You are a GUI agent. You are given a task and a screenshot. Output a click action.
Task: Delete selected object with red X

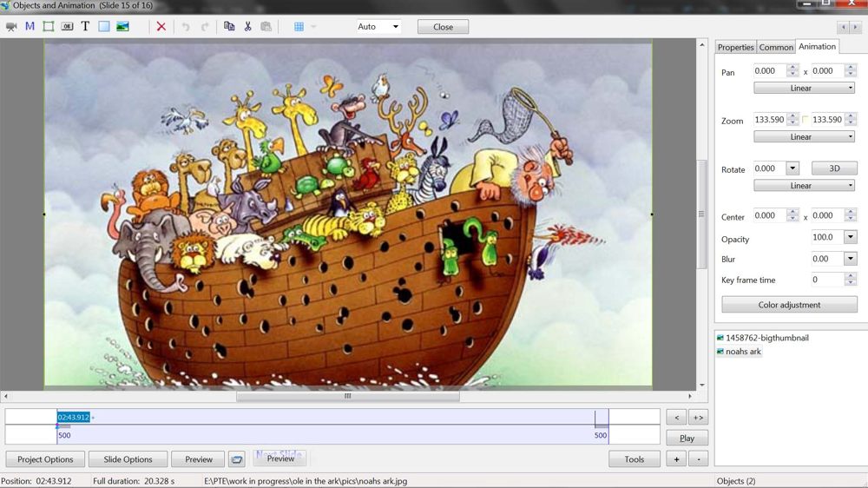[161, 27]
